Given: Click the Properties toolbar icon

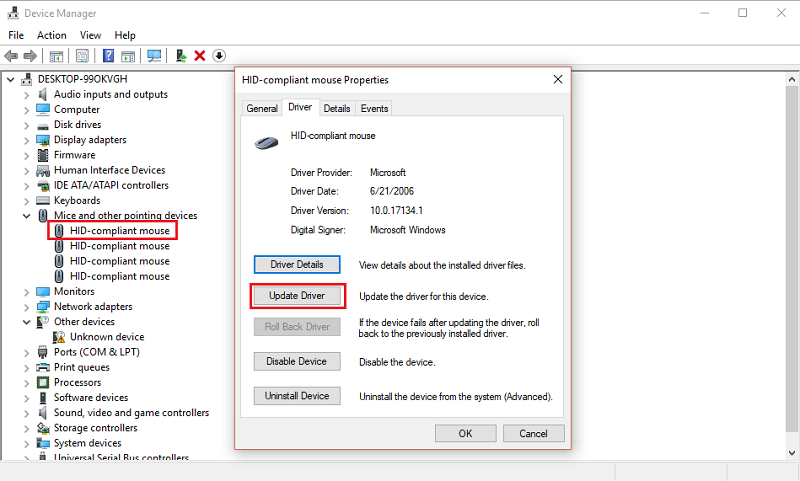Looking at the screenshot, I should click(x=82, y=56).
